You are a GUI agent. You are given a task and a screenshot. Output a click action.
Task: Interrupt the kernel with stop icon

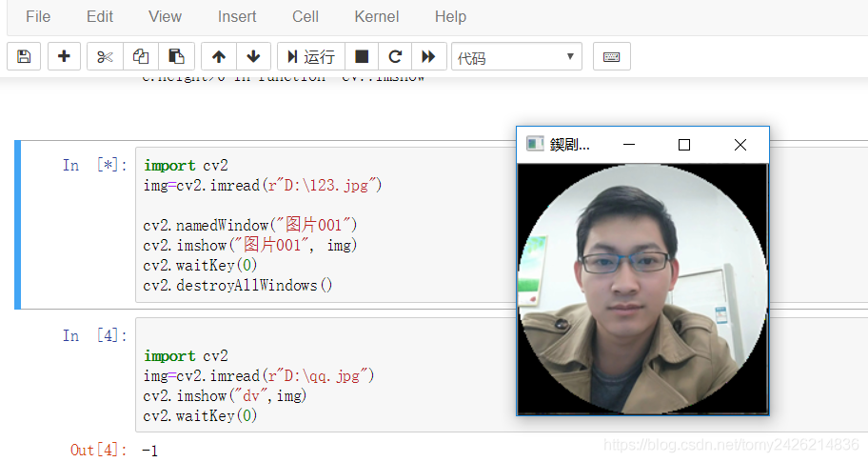pos(362,57)
